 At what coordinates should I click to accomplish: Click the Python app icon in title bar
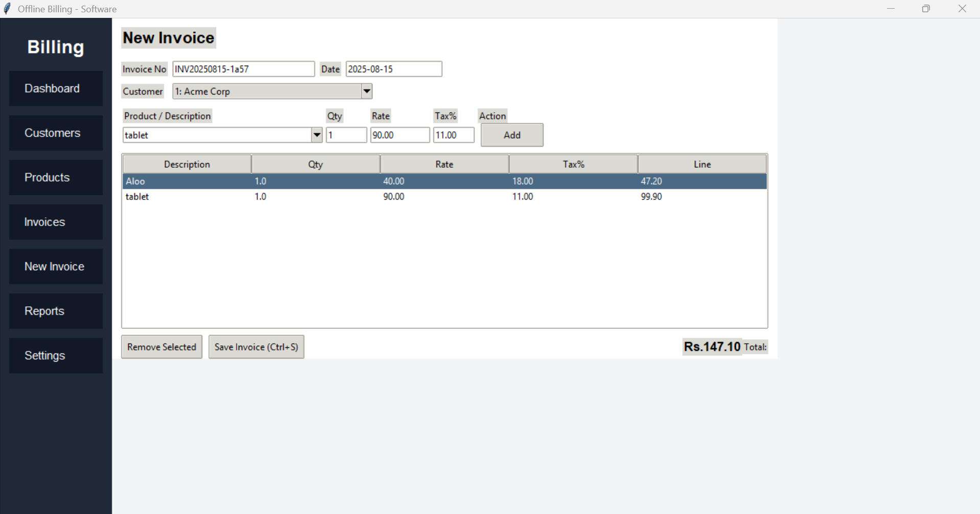point(8,8)
